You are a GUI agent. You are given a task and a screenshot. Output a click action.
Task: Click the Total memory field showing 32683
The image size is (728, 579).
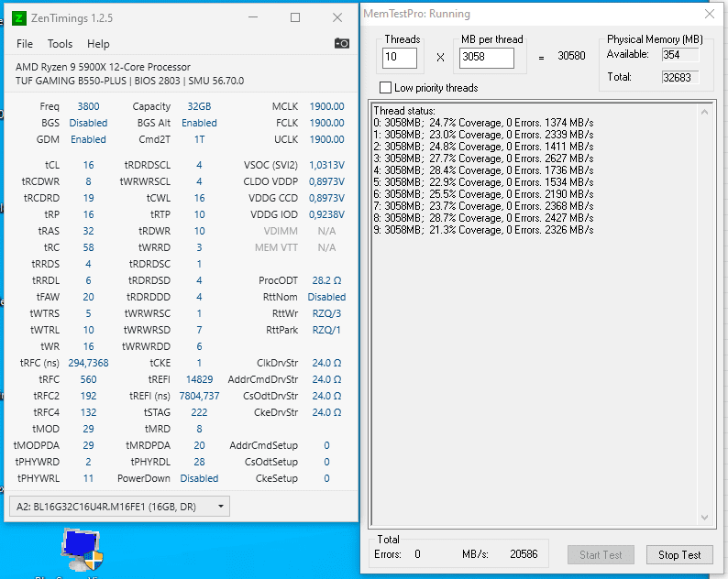click(680, 78)
